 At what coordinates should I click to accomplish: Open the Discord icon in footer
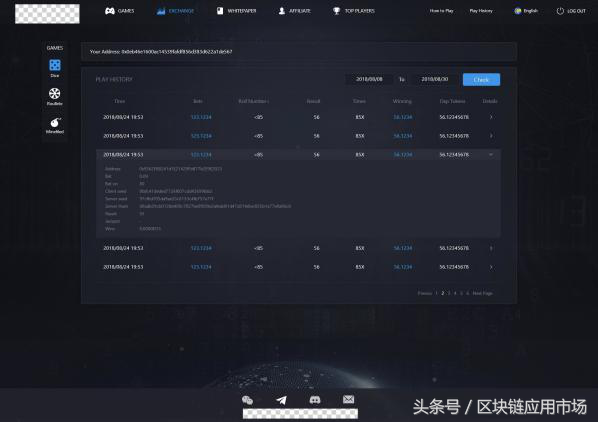[315, 400]
